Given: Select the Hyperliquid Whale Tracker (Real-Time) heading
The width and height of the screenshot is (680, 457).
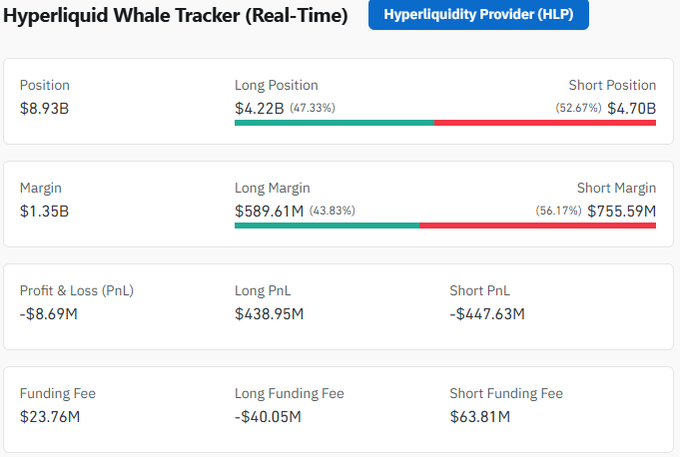Looking at the screenshot, I should coord(175,16).
